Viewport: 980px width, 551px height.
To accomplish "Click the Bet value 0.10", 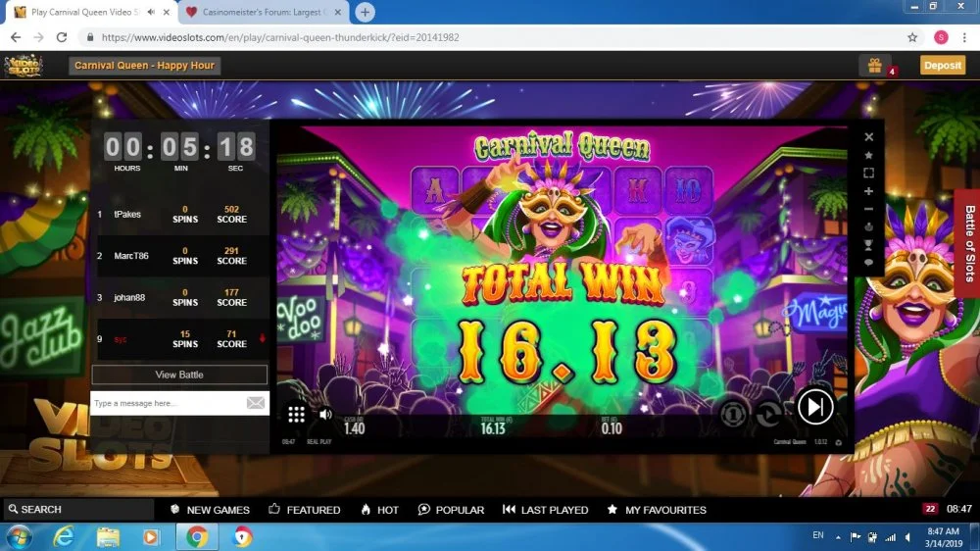I will click(x=612, y=428).
